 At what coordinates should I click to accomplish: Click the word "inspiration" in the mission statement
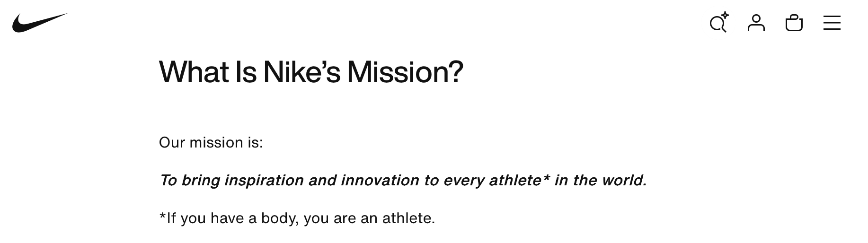[264, 180]
